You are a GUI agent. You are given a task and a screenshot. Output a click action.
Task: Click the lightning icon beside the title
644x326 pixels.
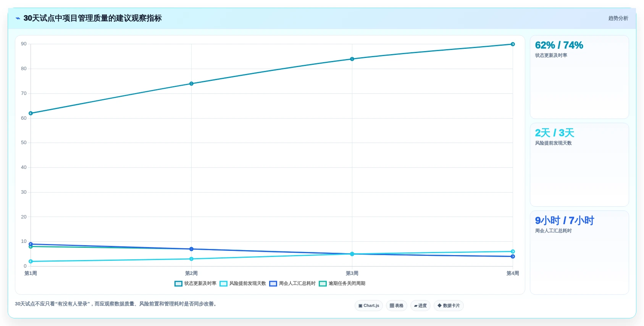pos(18,18)
